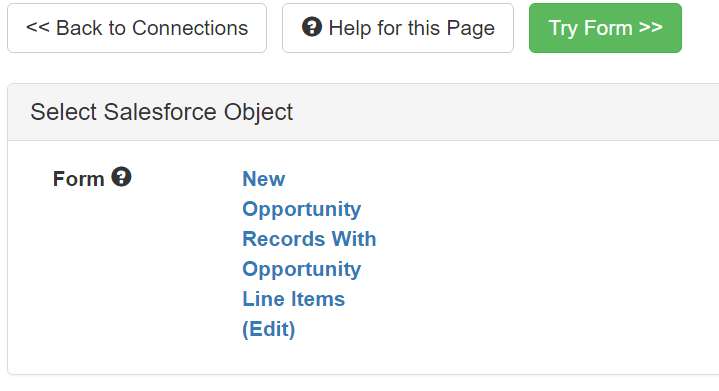Click the question mark icon in Help button

tap(312, 27)
